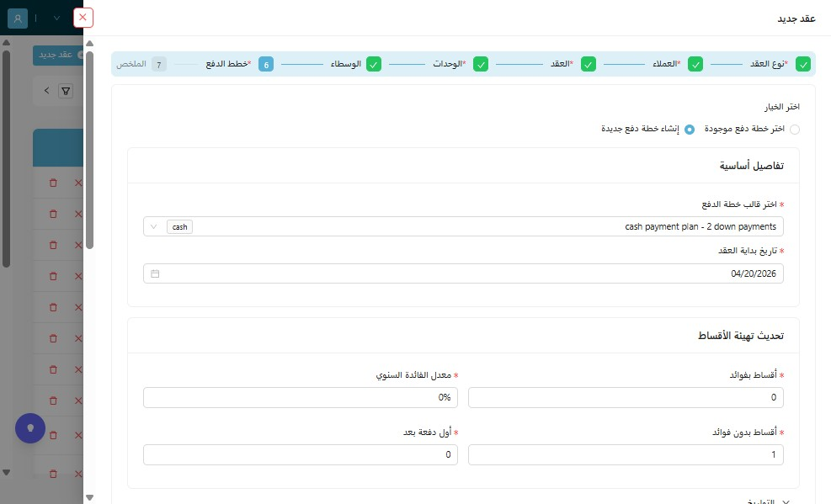Open the الوسطاء step
Image resolution: width=831 pixels, height=504 pixels.
pos(355,64)
